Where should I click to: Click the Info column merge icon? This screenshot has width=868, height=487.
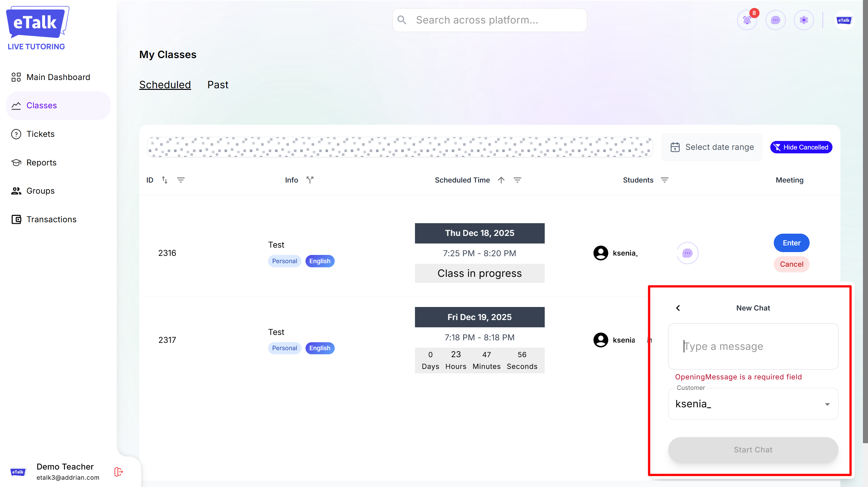(310, 180)
